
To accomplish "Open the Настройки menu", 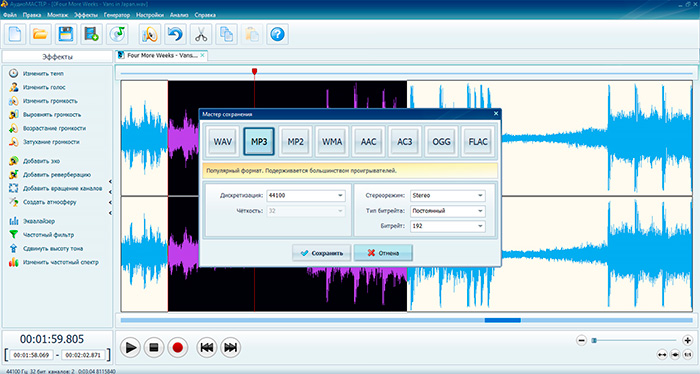I will pyautogui.click(x=150, y=15).
